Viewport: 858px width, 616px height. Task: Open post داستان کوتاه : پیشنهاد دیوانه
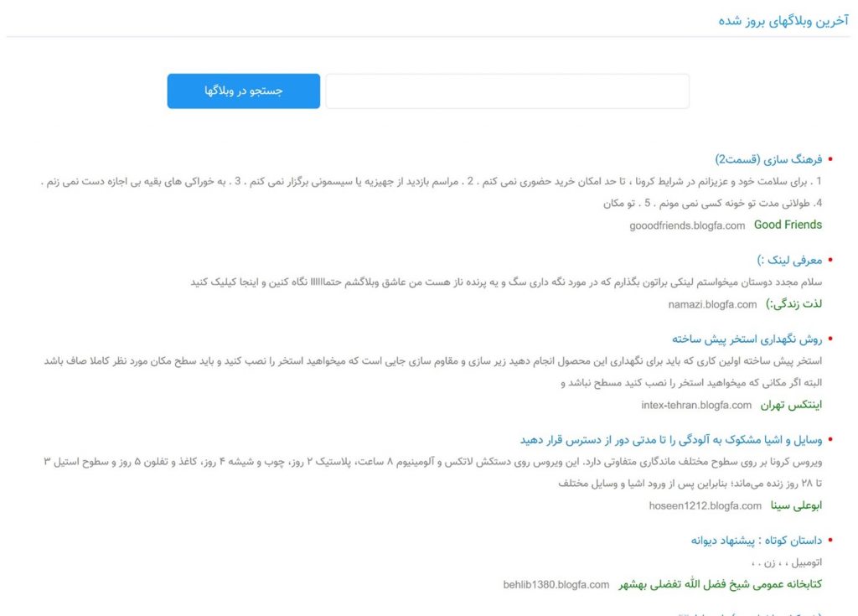pyautogui.click(x=757, y=541)
